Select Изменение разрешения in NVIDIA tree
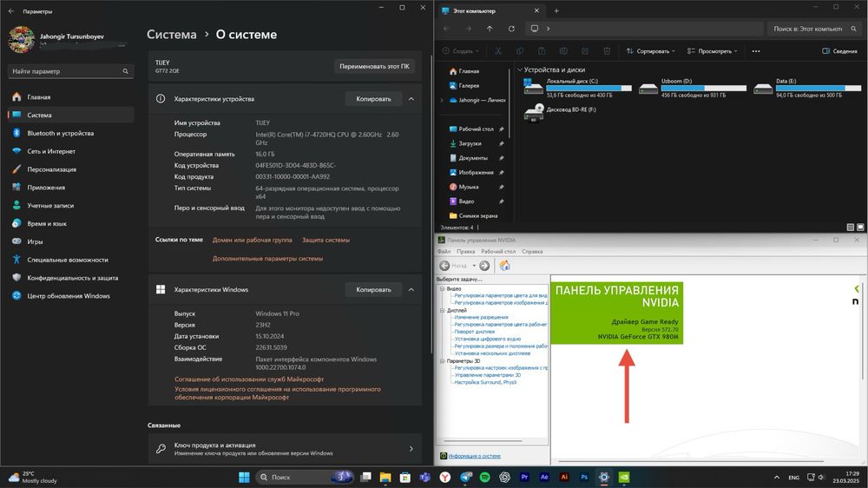The image size is (868, 488). click(481, 318)
